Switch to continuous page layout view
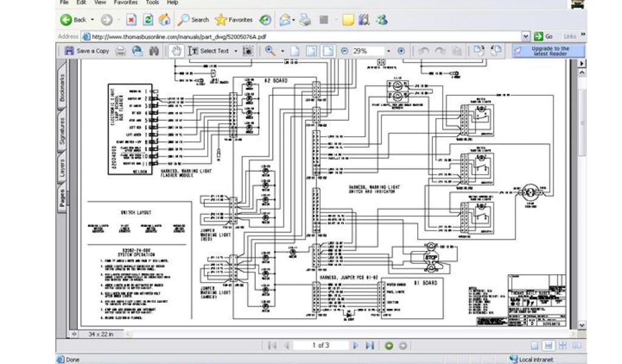 (x=547, y=346)
